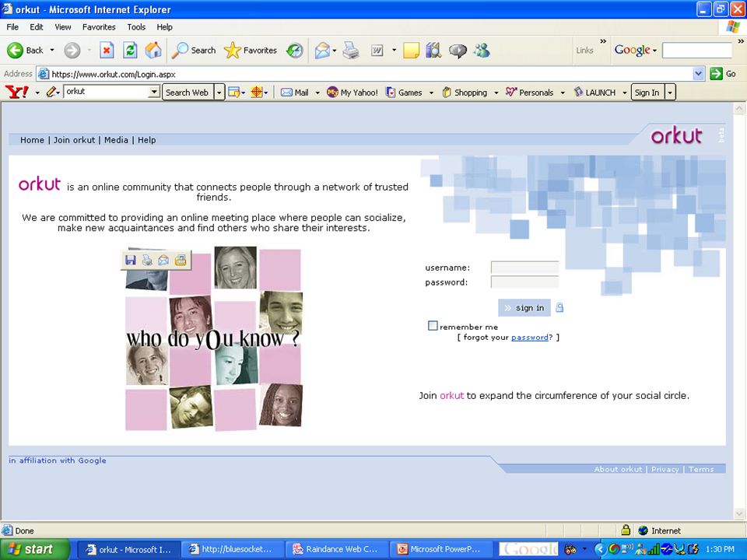Open the Privacy footer link
Screen dimensions: 747x560
(x=665, y=469)
